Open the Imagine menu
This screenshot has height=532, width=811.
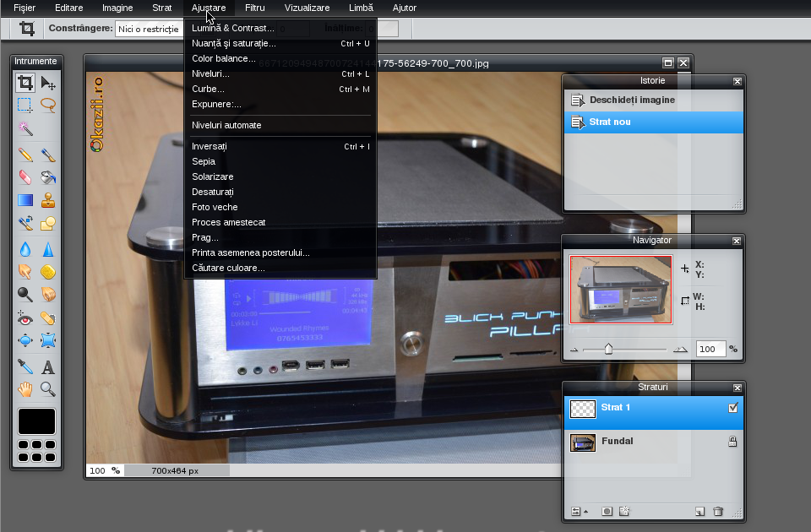tap(117, 8)
